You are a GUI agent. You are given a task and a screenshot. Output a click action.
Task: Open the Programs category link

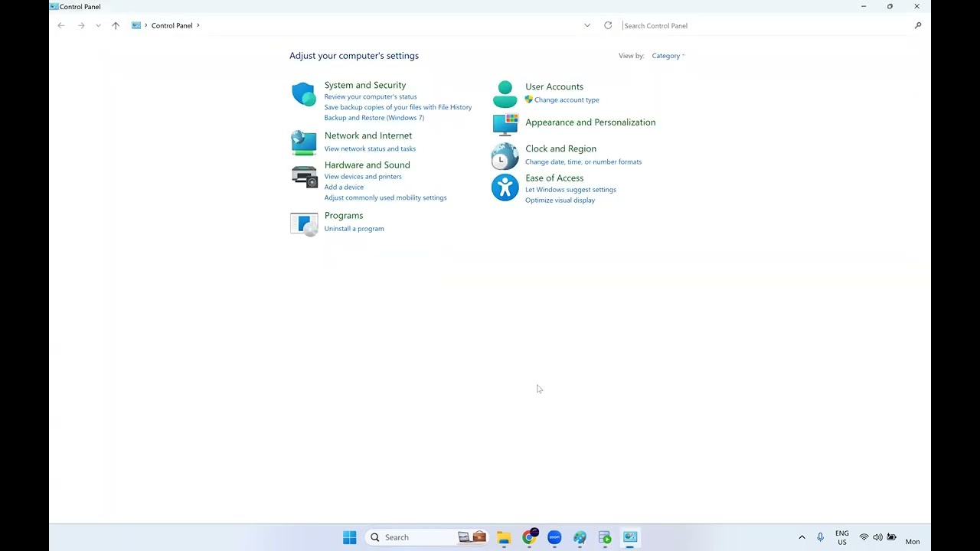tap(344, 215)
